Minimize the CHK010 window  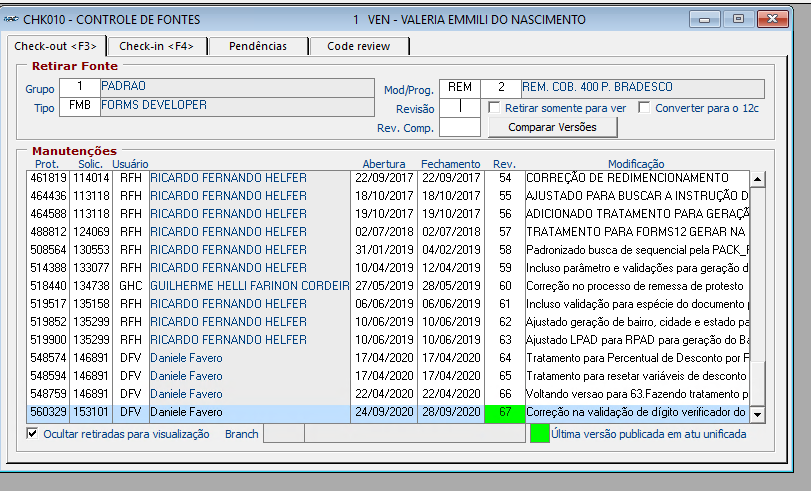[704, 20]
